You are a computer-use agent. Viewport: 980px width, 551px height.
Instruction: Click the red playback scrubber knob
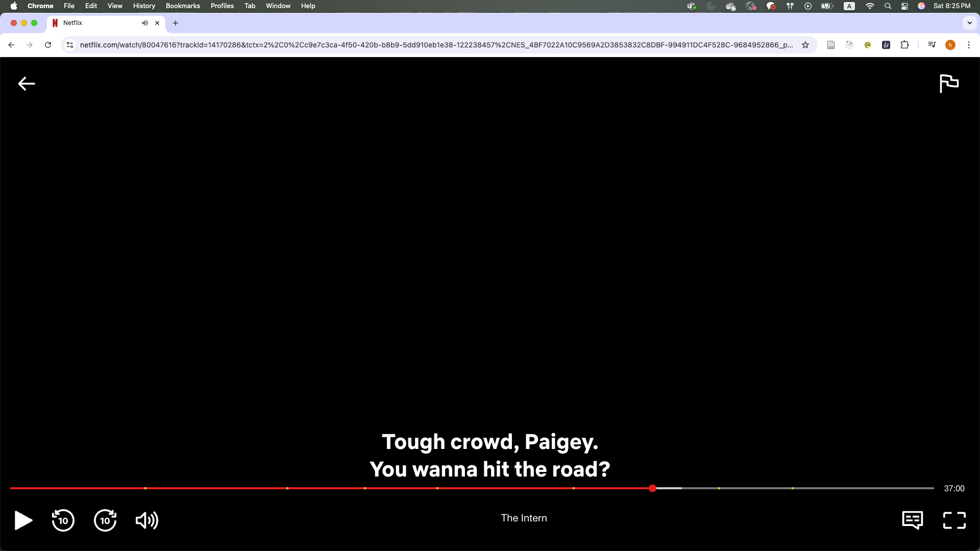(x=652, y=488)
